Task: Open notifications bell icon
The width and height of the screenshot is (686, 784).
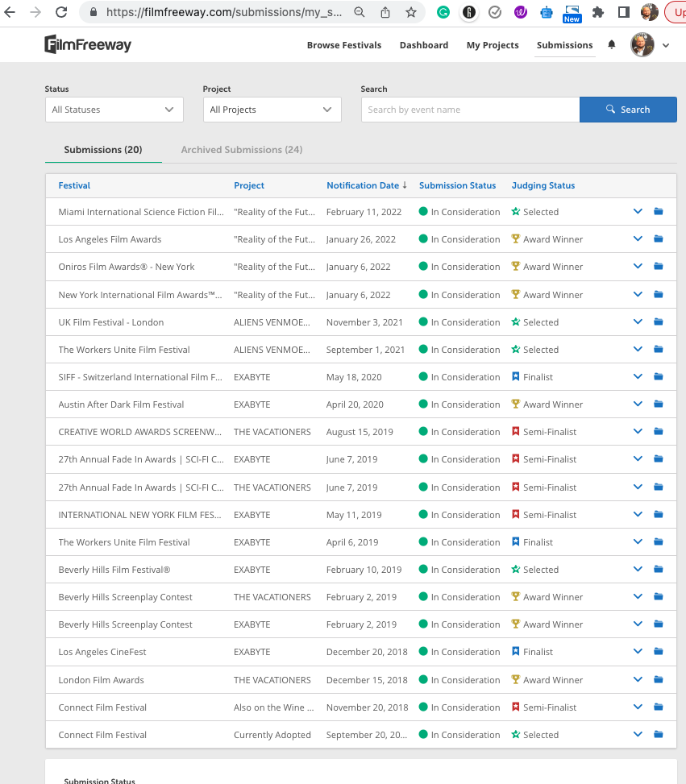Action: (612, 44)
